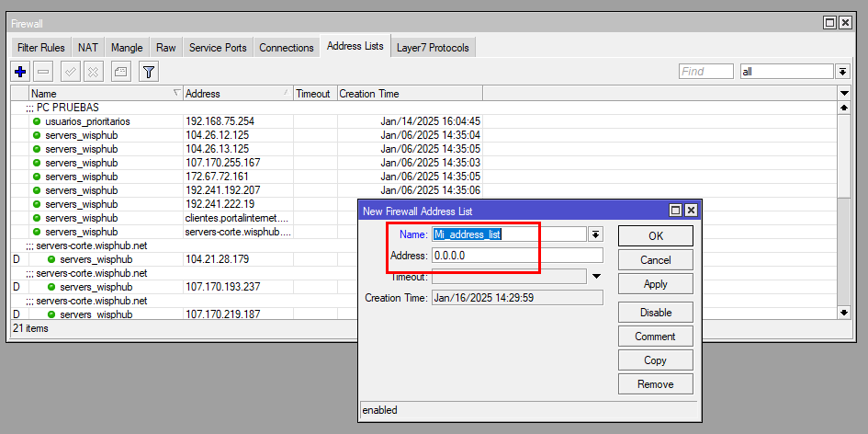
Task: Expand the Timeout field arrow
Action: pos(595,276)
